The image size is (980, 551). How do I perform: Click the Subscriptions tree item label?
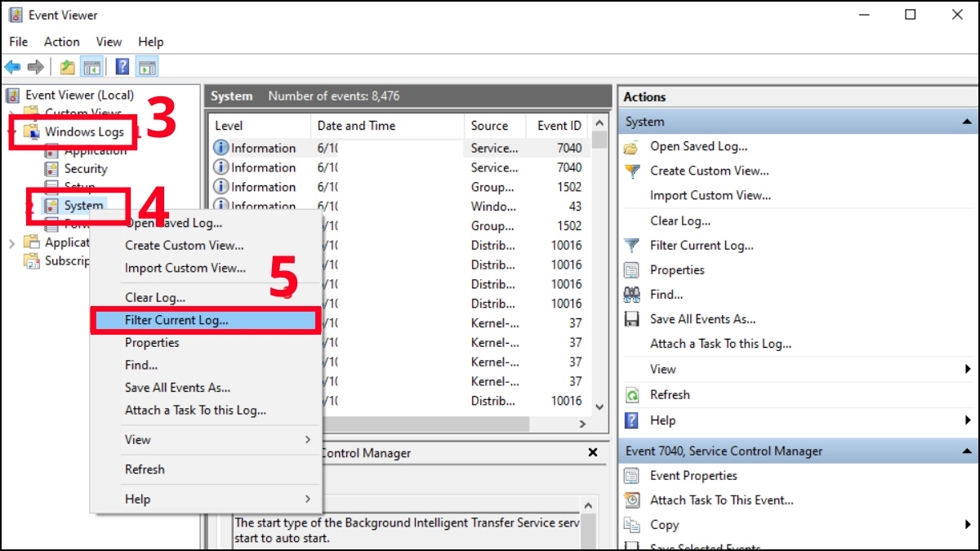[67, 261]
